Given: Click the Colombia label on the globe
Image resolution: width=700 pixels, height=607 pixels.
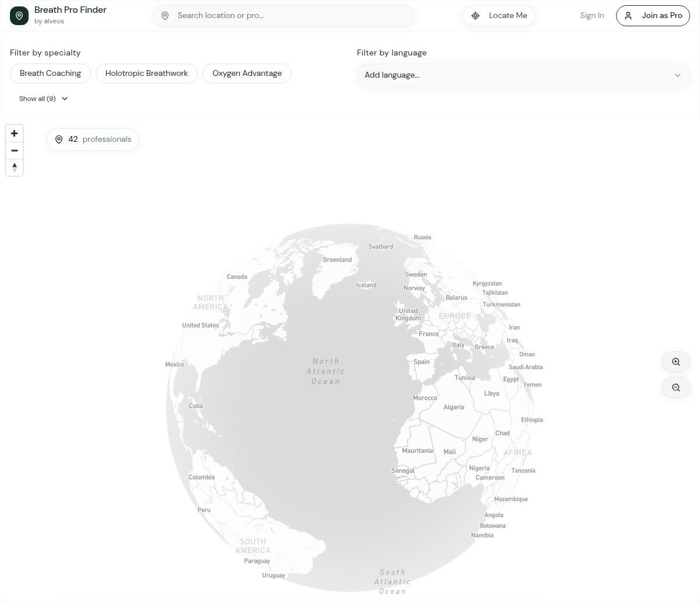Looking at the screenshot, I should (201, 477).
